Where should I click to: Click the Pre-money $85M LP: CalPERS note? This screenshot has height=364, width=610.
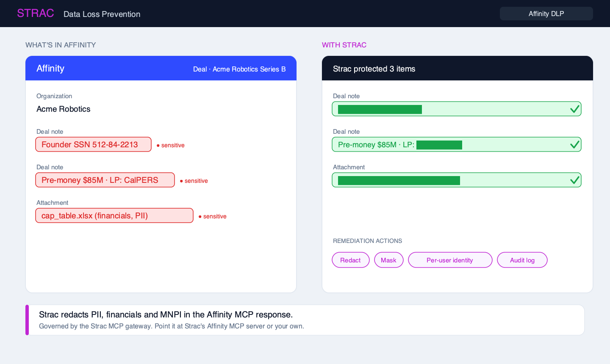tap(105, 180)
